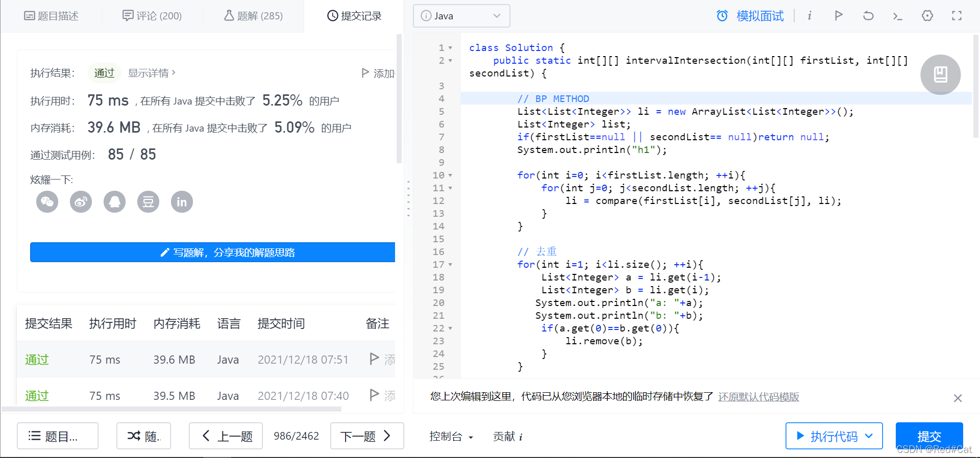Share result to Weibo icon

[x=81, y=202]
